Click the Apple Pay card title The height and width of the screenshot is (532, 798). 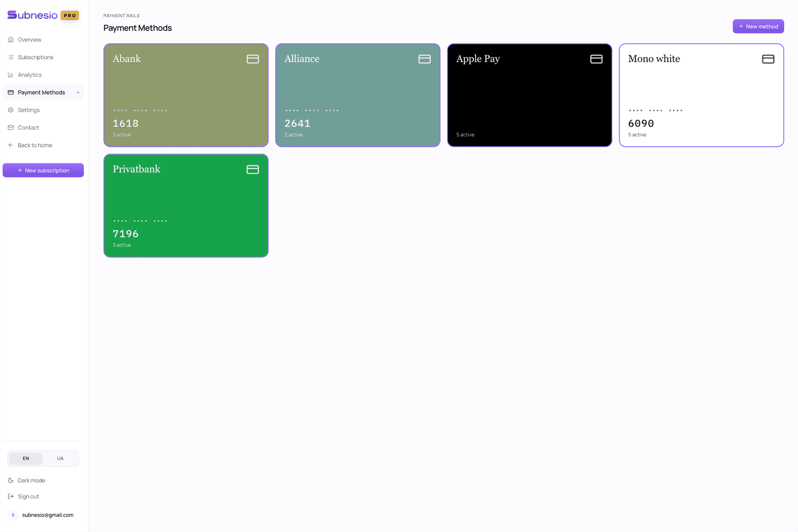coord(478,59)
